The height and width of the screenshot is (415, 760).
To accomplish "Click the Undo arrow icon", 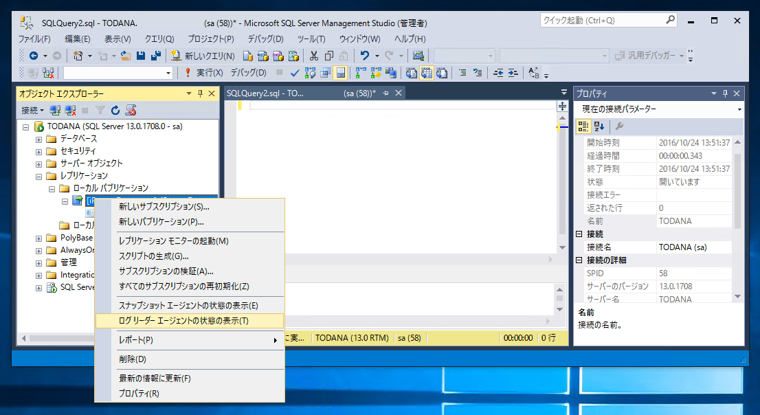I will pos(364,56).
